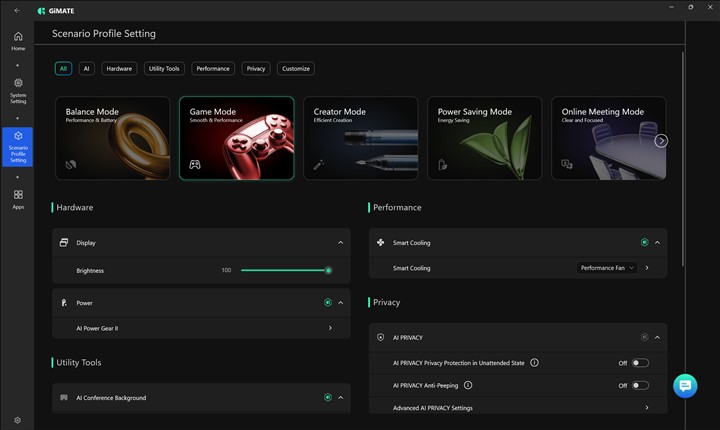This screenshot has height=430, width=720.
Task: Click the back arrow in title bar
Action: 17,10
